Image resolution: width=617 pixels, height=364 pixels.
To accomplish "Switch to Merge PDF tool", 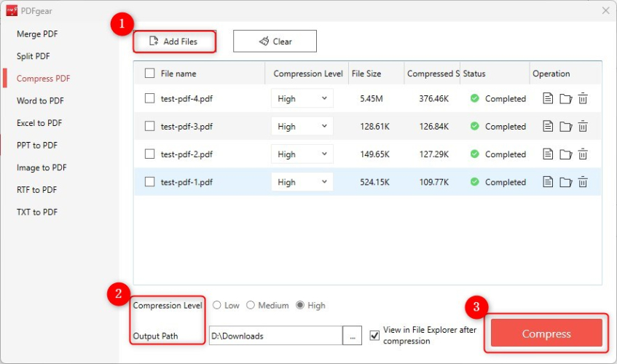I will 37,34.
